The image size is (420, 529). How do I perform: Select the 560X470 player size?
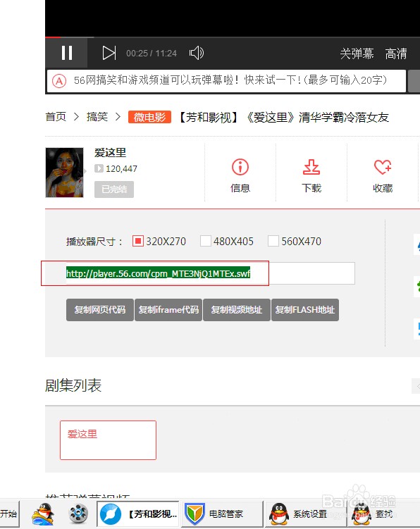point(273,241)
